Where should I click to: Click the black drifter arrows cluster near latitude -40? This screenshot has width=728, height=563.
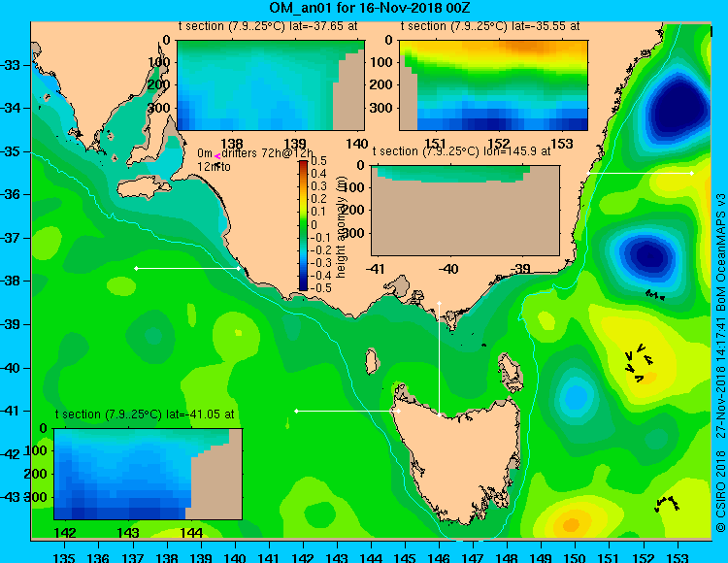640,362
